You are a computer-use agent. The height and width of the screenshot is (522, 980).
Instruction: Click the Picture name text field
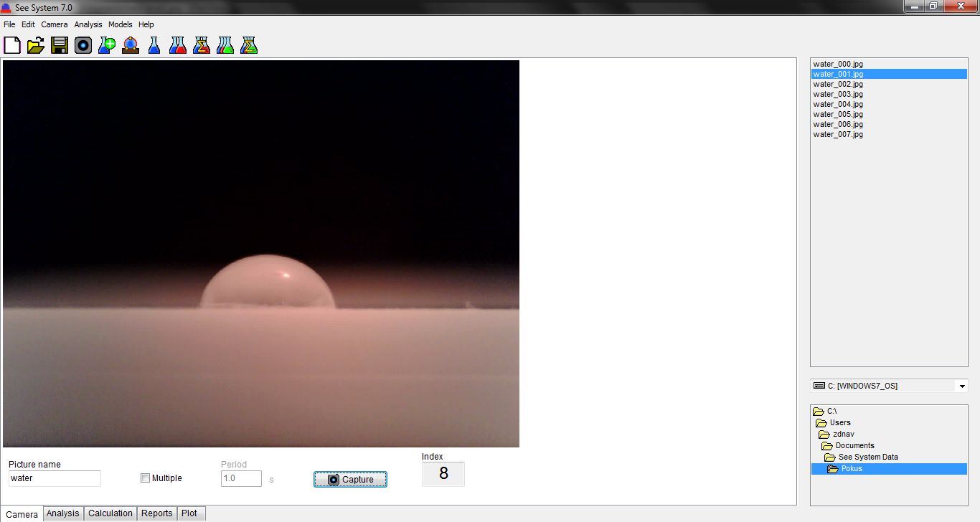click(x=55, y=478)
